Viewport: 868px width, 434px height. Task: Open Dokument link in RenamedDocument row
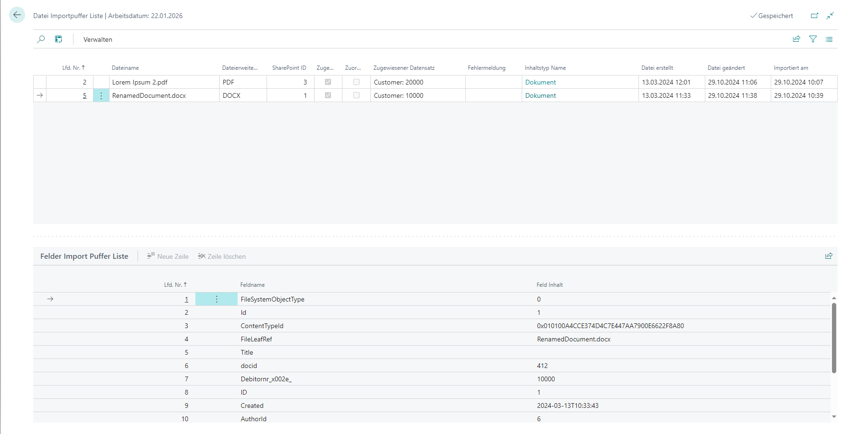coord(540,95)
